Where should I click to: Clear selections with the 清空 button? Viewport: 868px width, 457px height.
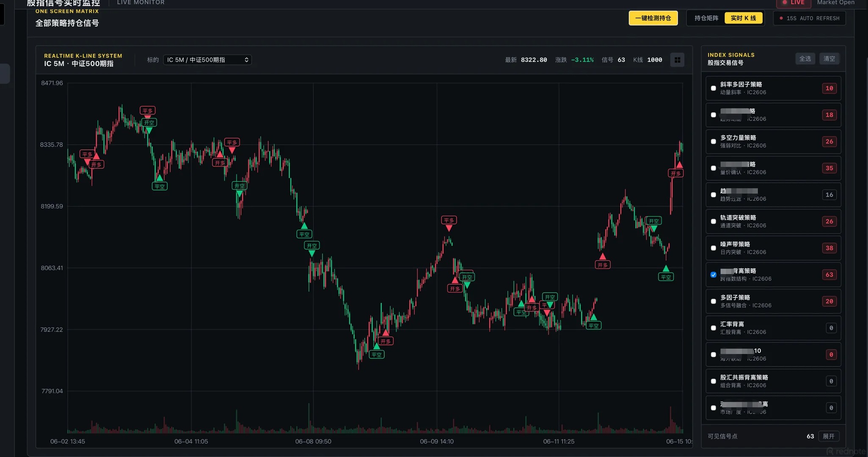pyautogui.click(x=829, y=59)
